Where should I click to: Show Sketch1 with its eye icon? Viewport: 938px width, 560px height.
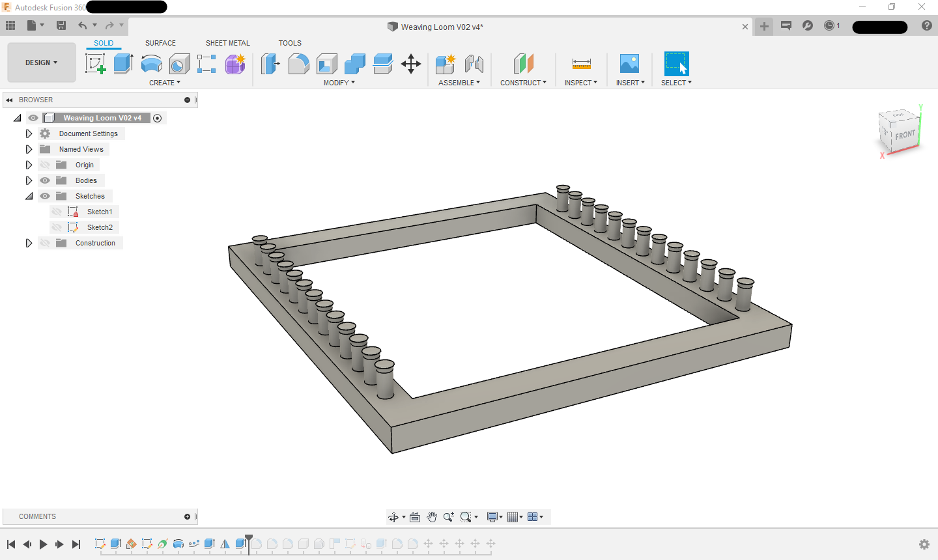(x=57, y=212)
